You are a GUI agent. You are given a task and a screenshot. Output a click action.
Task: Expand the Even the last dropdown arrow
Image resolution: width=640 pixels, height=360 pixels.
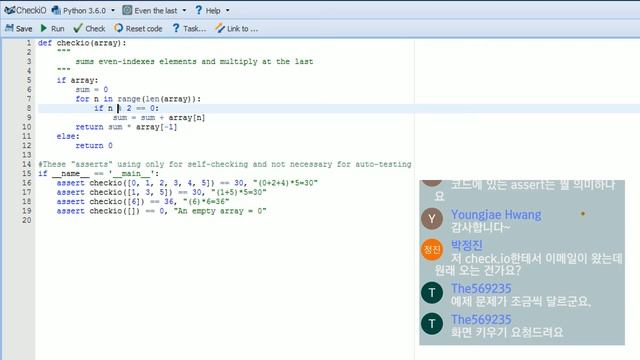pos(184,11)
